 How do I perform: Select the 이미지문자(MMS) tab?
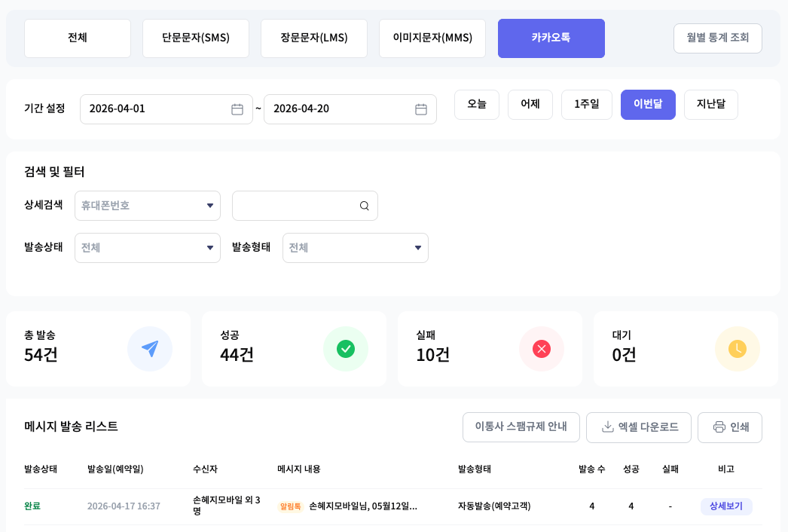pos(432,38)
